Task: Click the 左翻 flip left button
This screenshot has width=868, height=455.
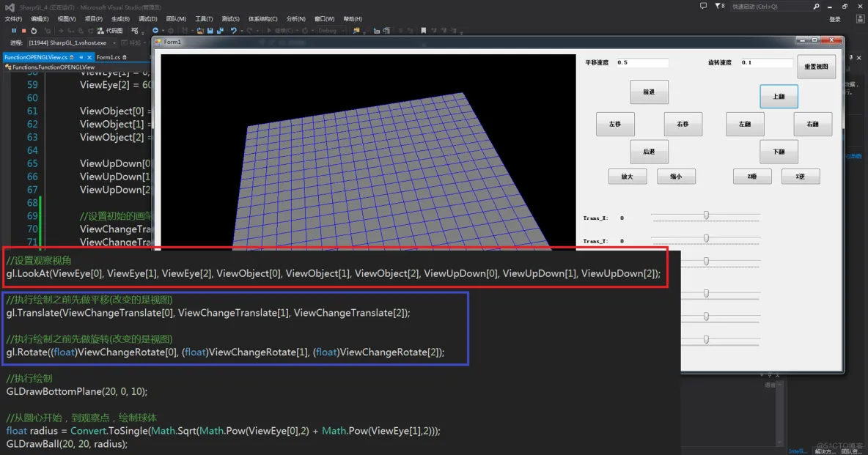Action: tap(745, 124)
